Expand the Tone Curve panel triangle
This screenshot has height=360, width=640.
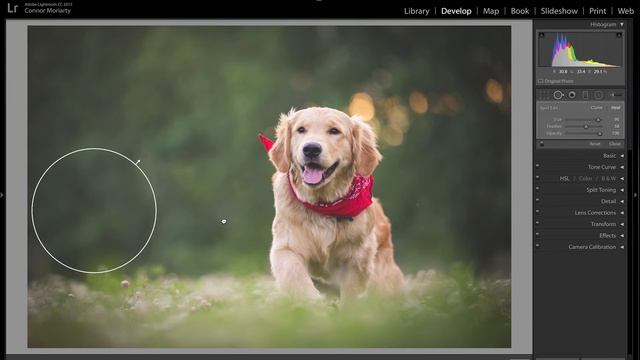(622, 167)
